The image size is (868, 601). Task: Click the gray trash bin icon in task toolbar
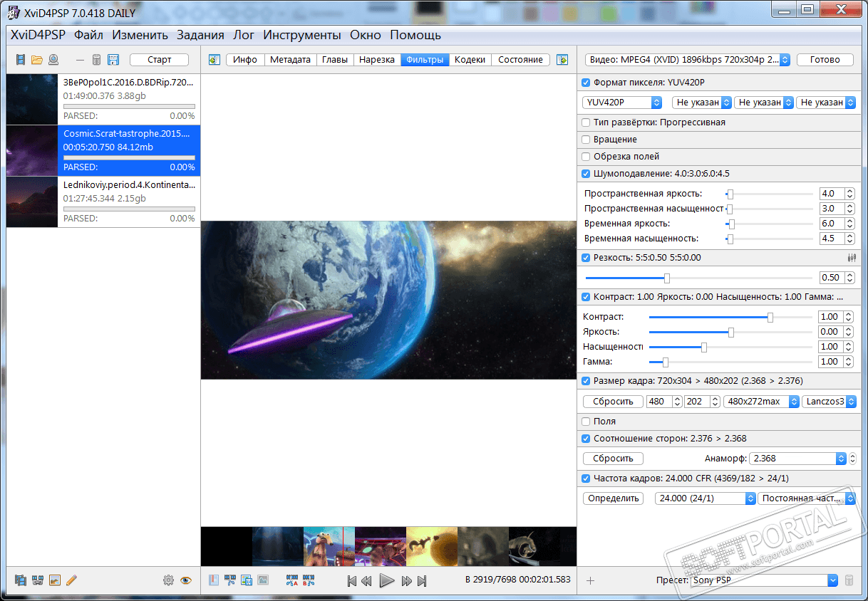click(x=96, y=60)
